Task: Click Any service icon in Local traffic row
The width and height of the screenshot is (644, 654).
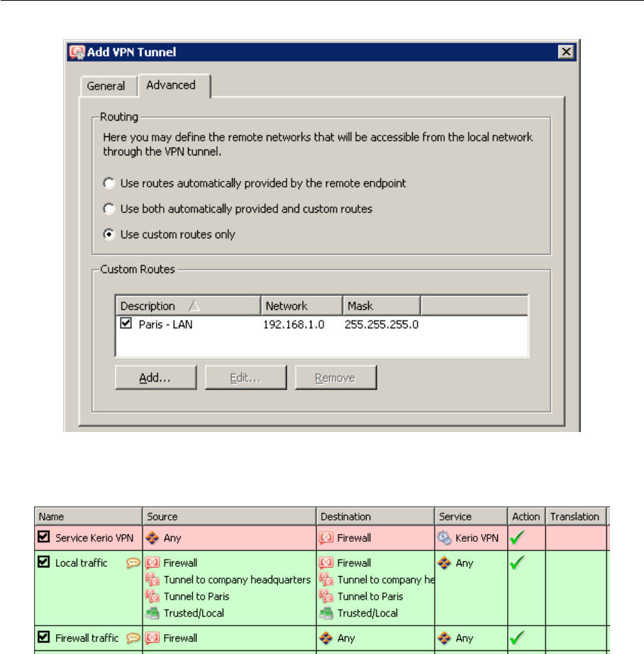Action: tap(444, 563)
